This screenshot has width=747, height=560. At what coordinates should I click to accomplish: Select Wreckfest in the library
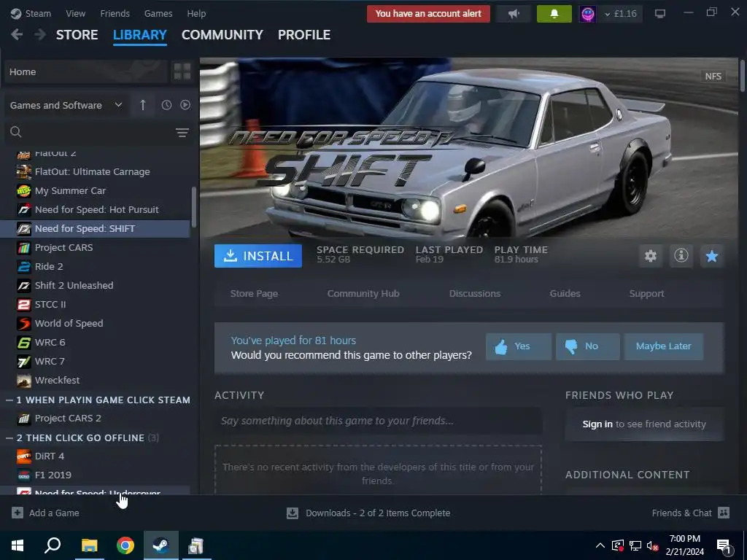96,381
